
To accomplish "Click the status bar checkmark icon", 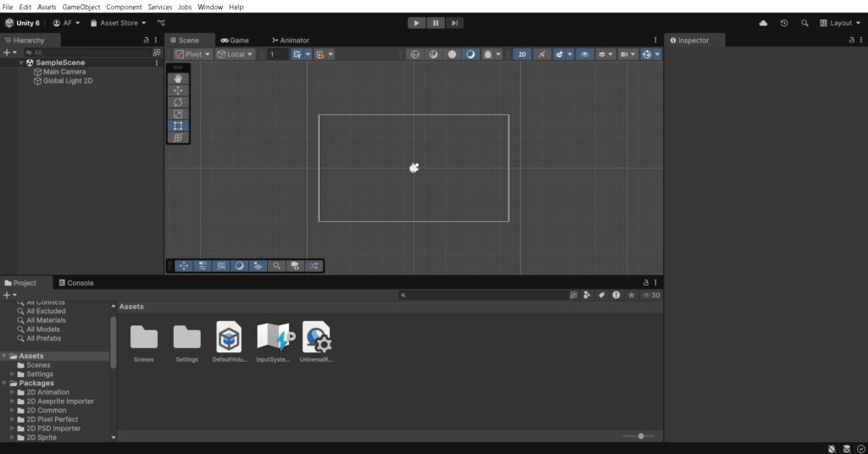I will 861,449.
